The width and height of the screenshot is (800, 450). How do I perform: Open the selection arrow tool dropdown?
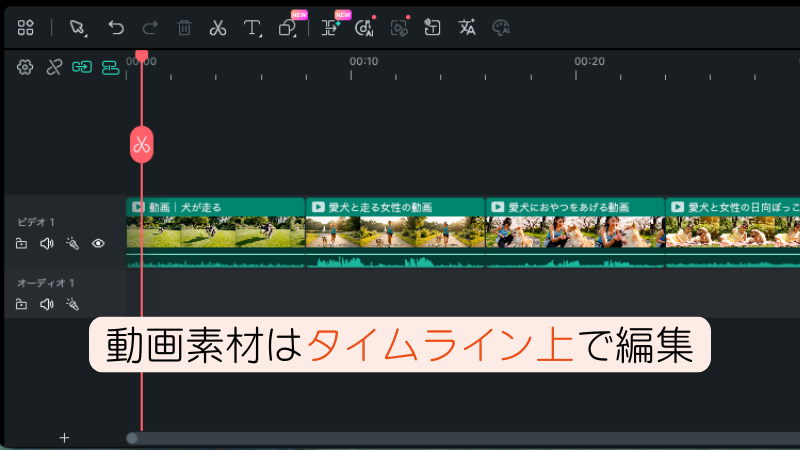click(78, 28)
